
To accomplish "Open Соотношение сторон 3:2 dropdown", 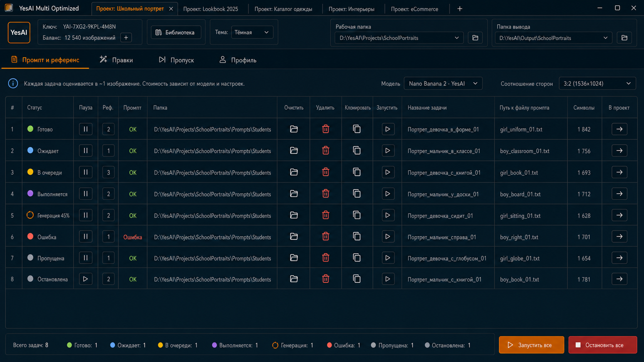I will pyautogui.click(x=597, y=83).
